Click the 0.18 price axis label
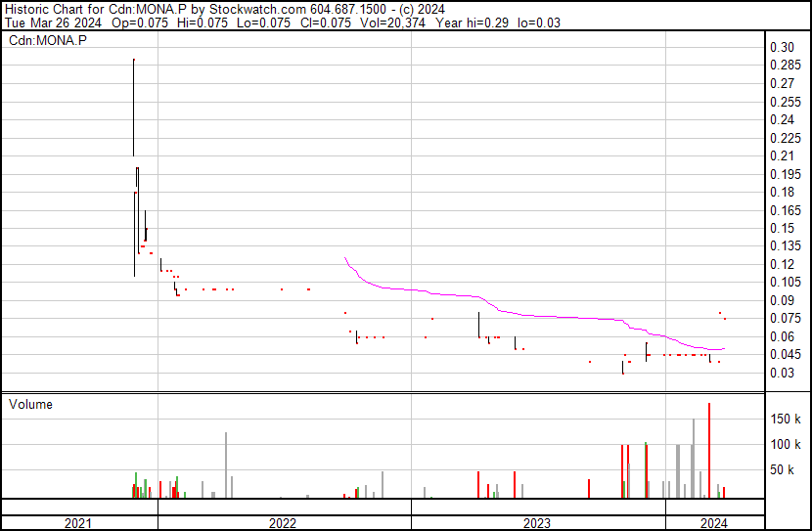The image size is (812, 531). click(x=782, y=192)
